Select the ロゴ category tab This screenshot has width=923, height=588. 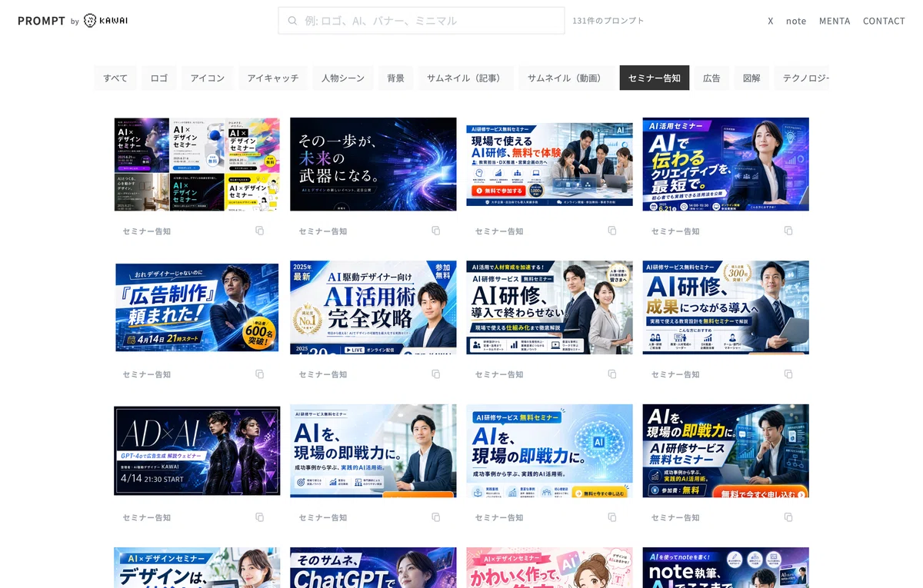pos(159,78)
